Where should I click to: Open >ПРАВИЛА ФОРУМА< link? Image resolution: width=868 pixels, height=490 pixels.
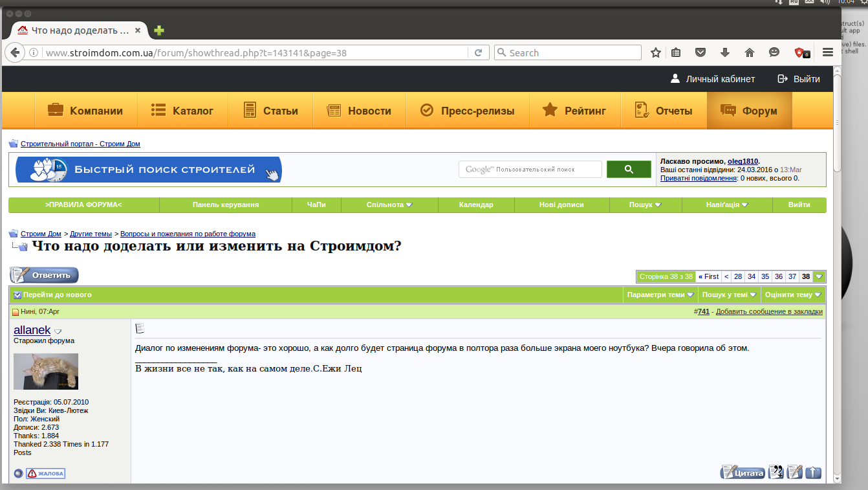click(83, 205)
